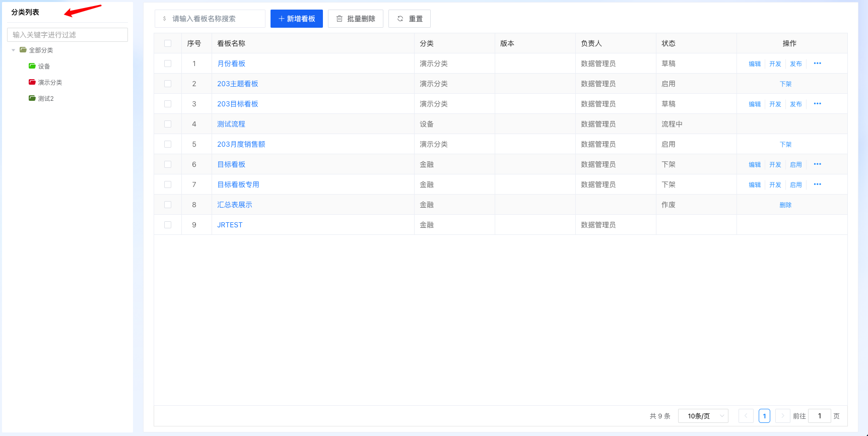
Task: Check the checkbox for row 4 测试流程
Action: [168, 124]
